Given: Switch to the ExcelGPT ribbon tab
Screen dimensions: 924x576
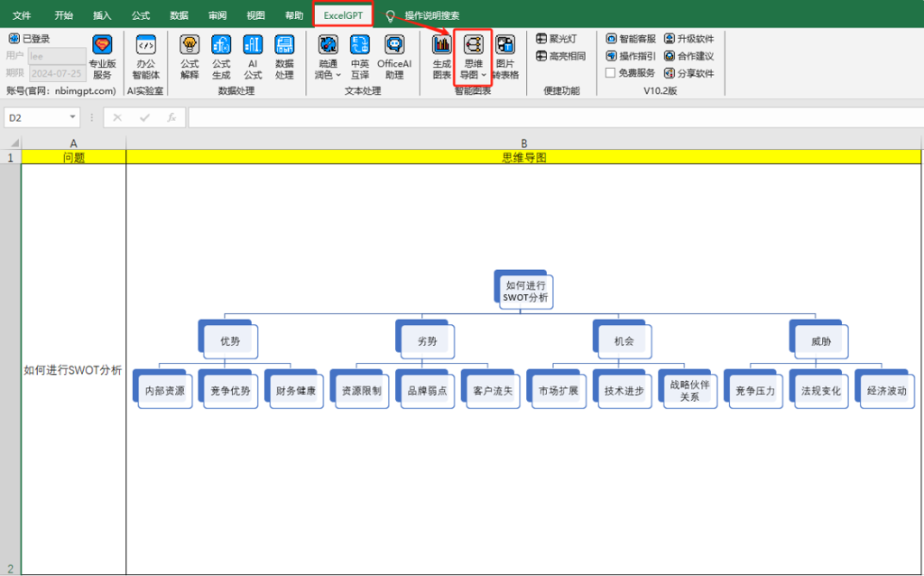Looking at the screenshot, I should (343, 15).
